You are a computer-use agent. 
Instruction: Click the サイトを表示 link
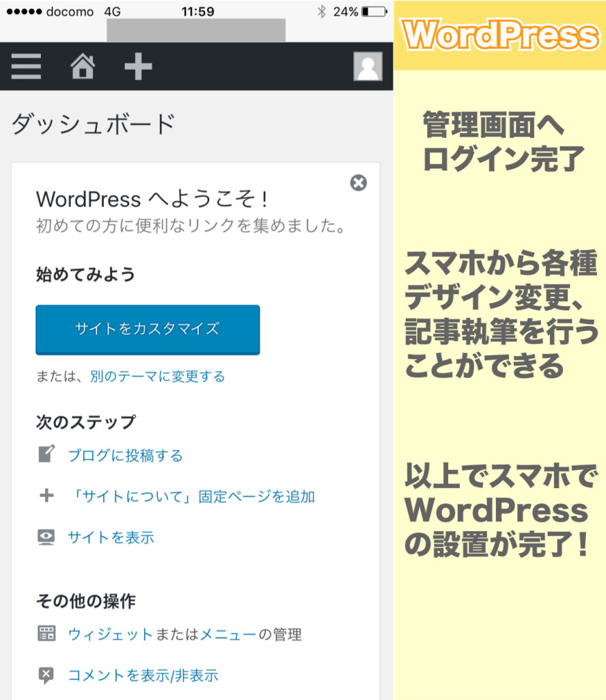111,537
